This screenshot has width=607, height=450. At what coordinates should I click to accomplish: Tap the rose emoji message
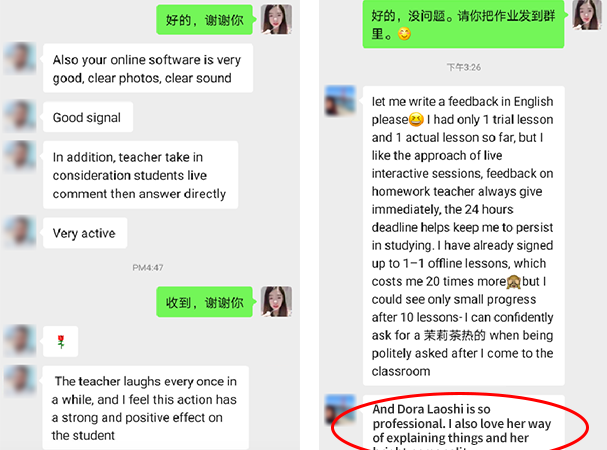(x=60, y=342)
